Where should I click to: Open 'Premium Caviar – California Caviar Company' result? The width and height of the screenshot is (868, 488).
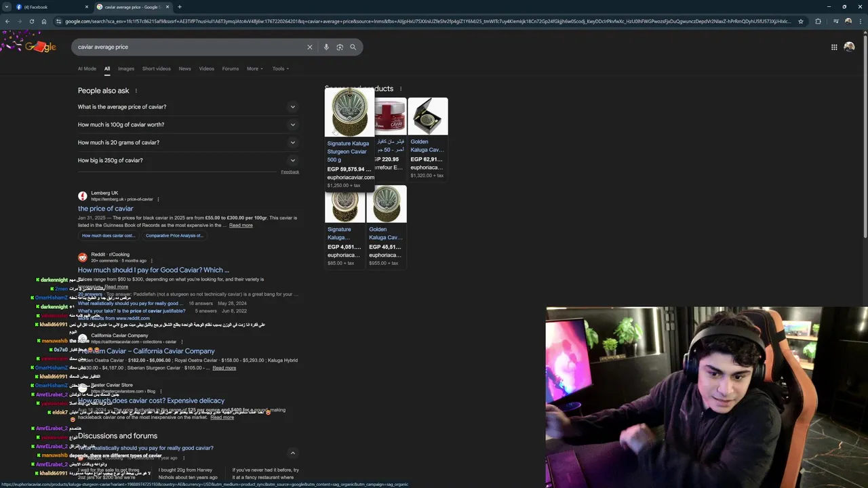click(x=146, y=351)
